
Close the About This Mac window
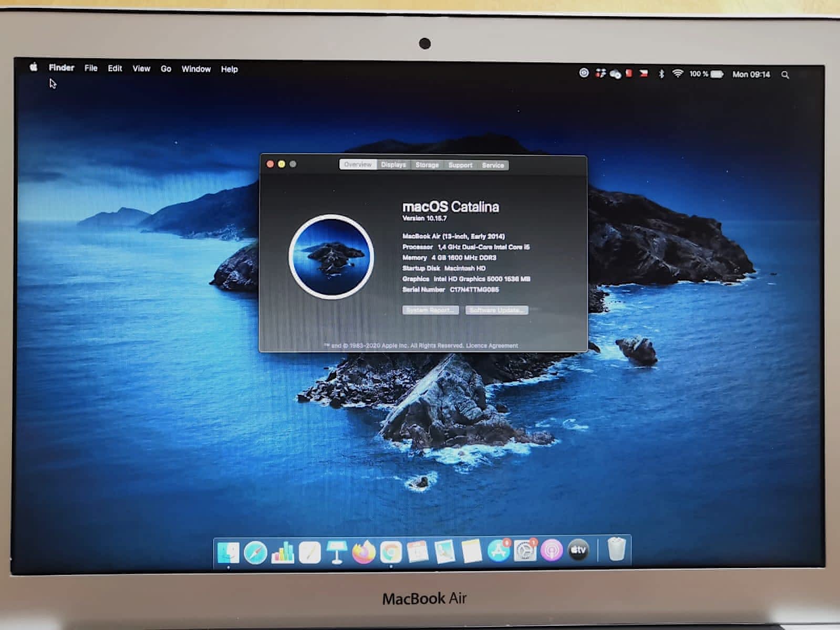(270, 164)
